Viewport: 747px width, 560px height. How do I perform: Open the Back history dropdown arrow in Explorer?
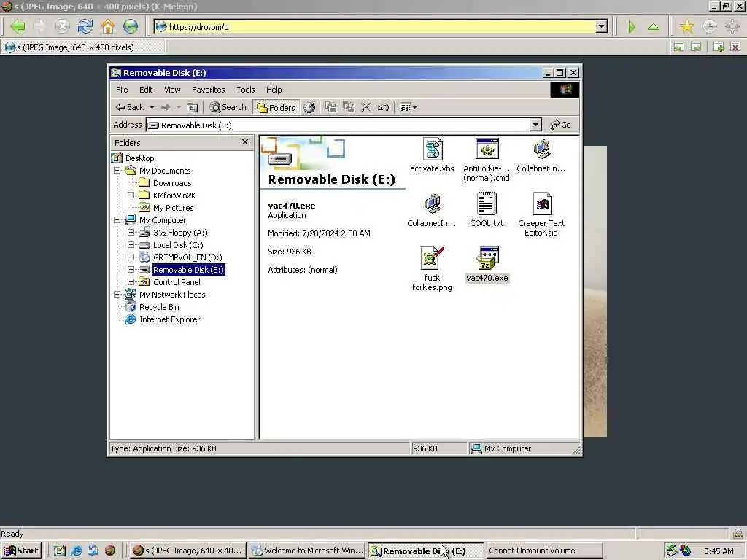tap(152, 108)
